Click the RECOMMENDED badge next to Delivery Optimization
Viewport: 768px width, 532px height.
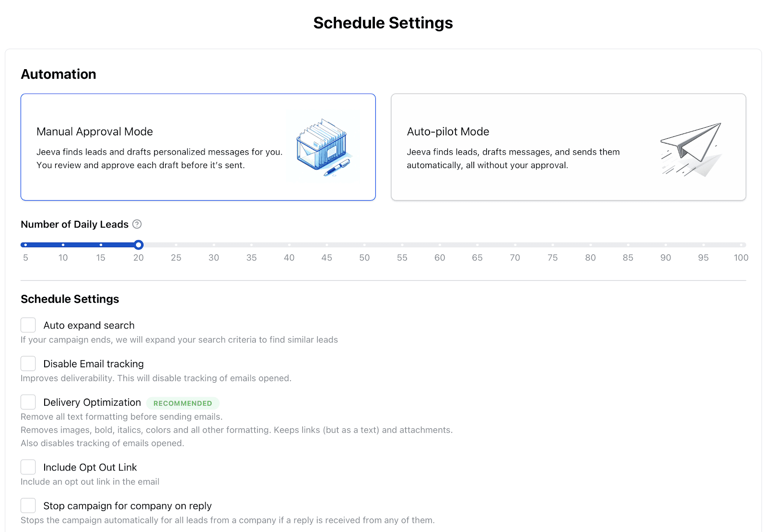pyautogui.click(x=183, y=403)
